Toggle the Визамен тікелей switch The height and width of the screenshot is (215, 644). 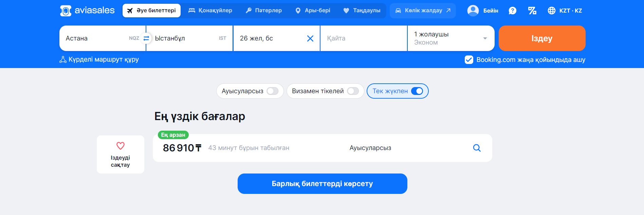pos(353,91)
